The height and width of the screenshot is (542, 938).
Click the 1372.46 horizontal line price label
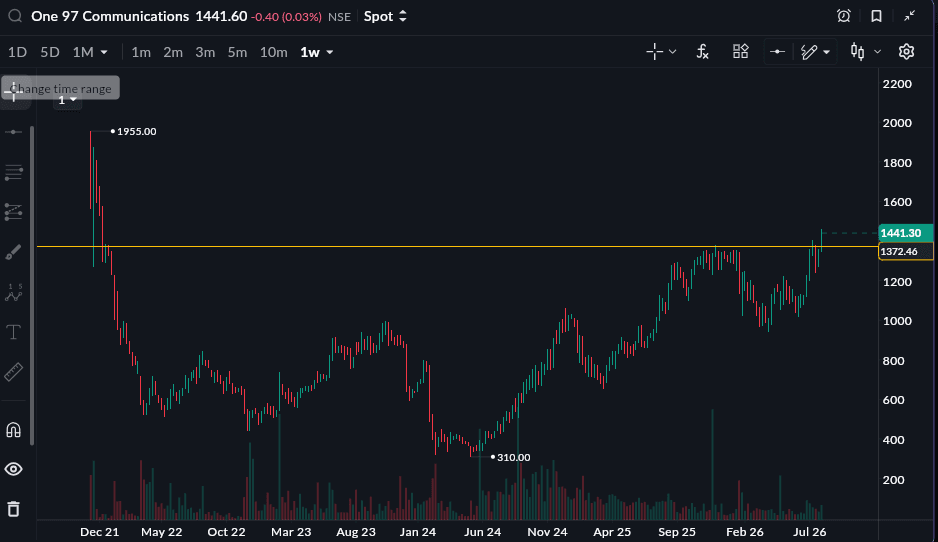[906, 251]
